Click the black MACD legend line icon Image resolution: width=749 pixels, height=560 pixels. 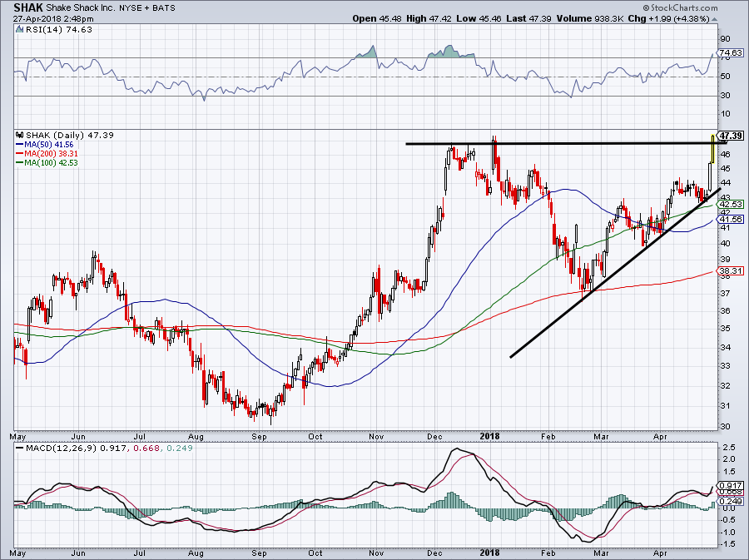pos(20,448)
